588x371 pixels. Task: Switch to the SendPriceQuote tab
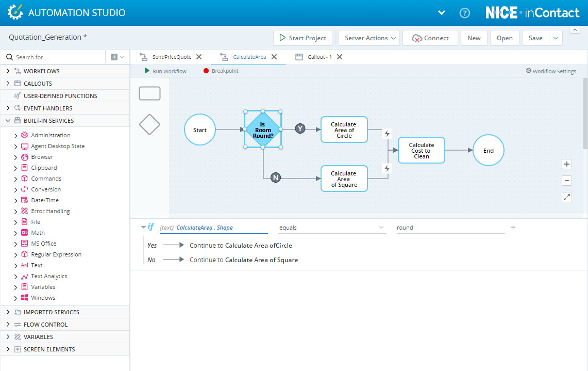point(172,57)
